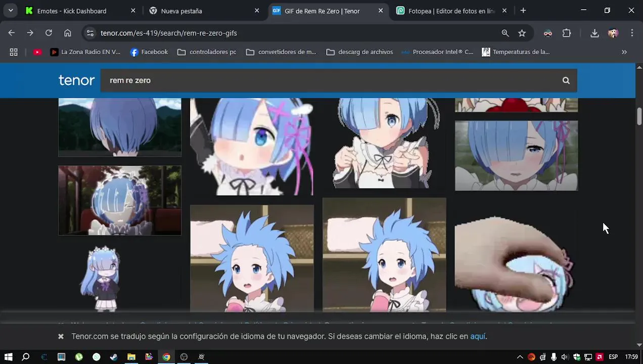View site information icon in address bar

pyautogui.click(x=90, y=33)
